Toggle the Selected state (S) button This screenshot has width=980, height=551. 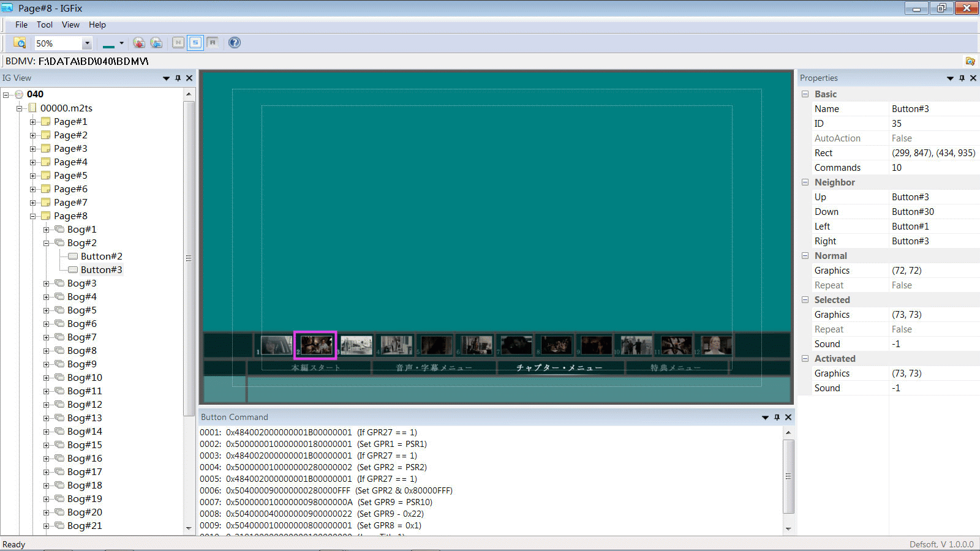(x=195, y=42)
